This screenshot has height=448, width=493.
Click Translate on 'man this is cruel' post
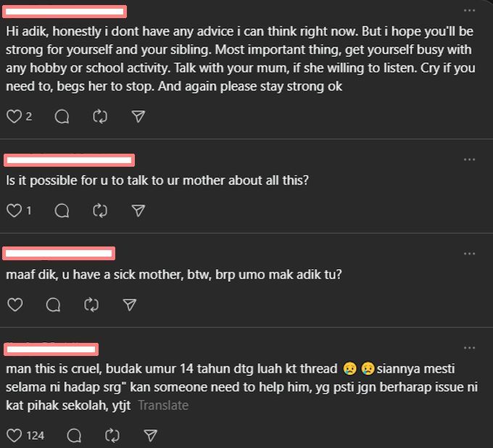[x=163, y=406]
